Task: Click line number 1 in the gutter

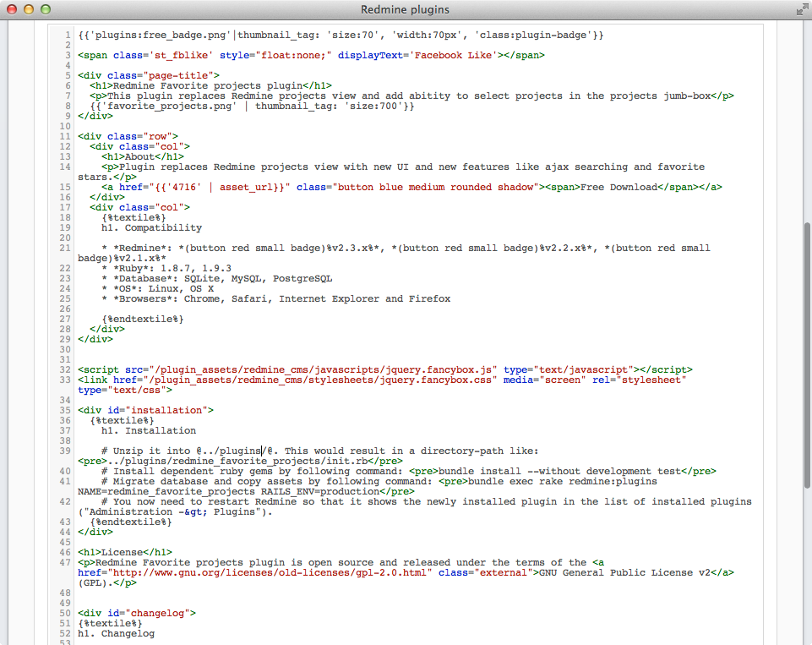Action: pos(68,35)
